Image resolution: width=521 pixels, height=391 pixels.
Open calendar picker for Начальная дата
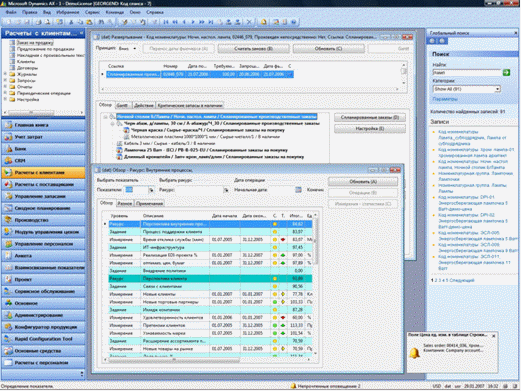pyautogui.click(x=298, y=190)
